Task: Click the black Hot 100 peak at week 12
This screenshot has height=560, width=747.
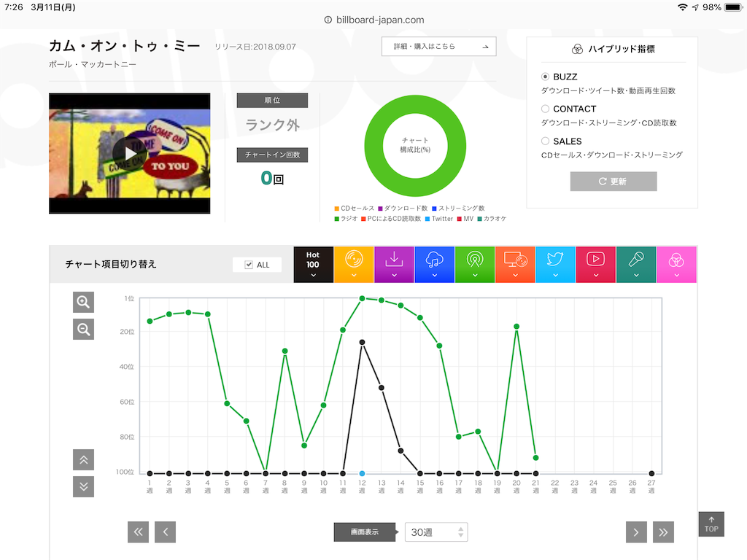Action: click(x=362, y=343)
